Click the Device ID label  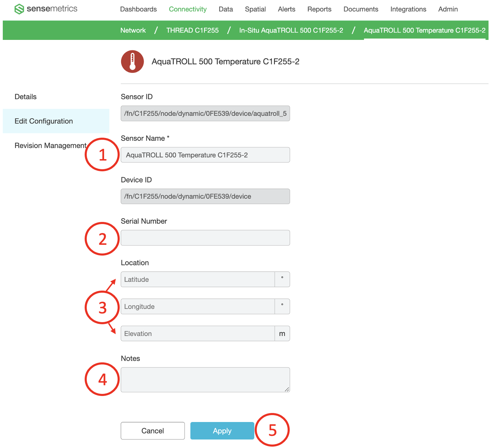(136, 180)
